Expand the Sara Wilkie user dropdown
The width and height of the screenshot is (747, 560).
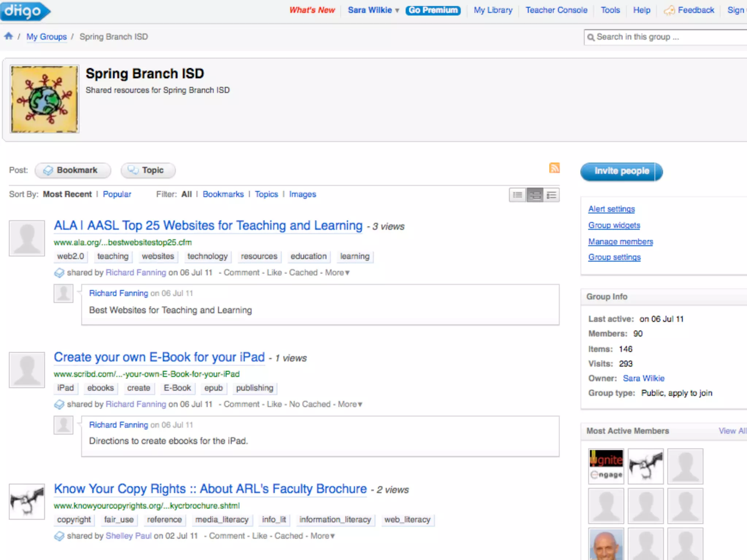click(x=397, y=11)
